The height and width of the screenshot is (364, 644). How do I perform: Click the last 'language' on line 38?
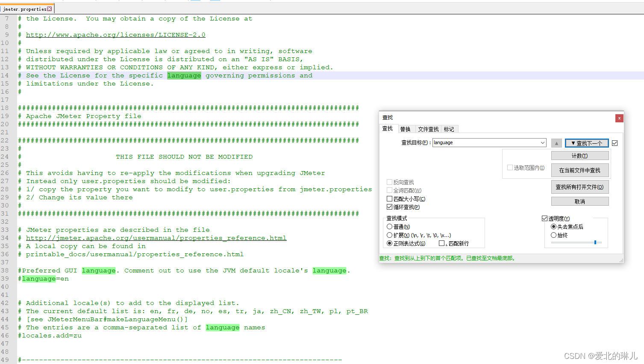329,271
